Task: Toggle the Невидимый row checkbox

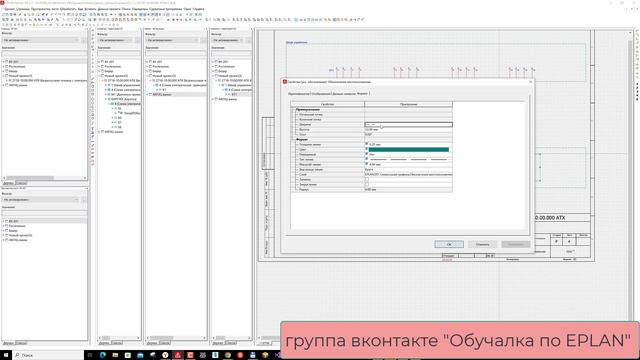Action: pos(367,154)
